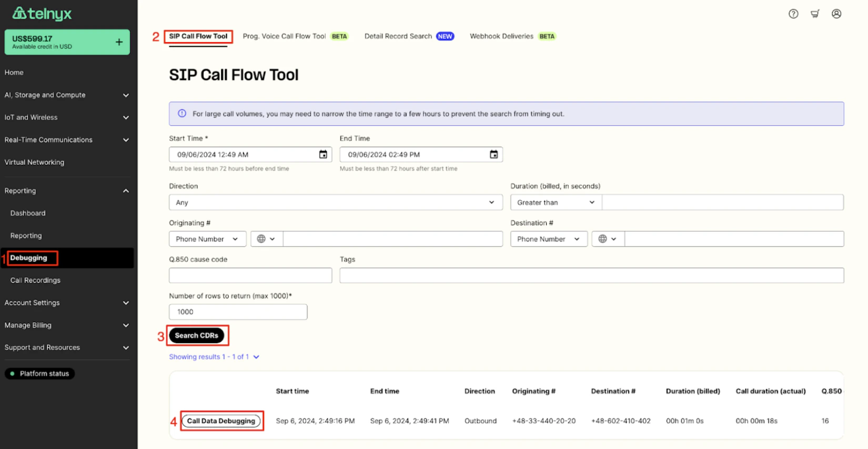Click the Direction column header
Screen dimensions: 868x449
480,391
